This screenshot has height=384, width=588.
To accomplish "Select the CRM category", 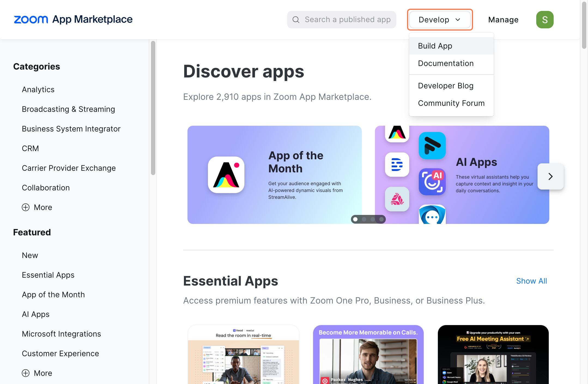I will tap(30, 148).
